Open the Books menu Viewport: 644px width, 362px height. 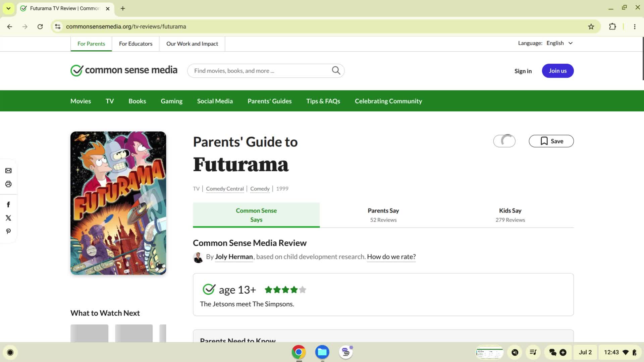(137, 101)
